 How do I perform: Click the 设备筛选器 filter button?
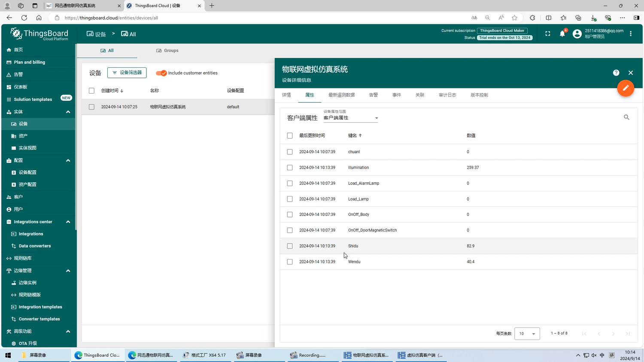127,73
